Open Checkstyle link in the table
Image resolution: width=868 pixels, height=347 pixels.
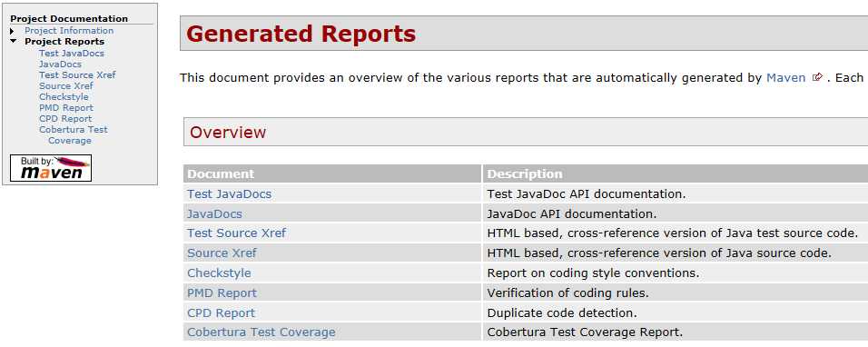coord(219,273)
